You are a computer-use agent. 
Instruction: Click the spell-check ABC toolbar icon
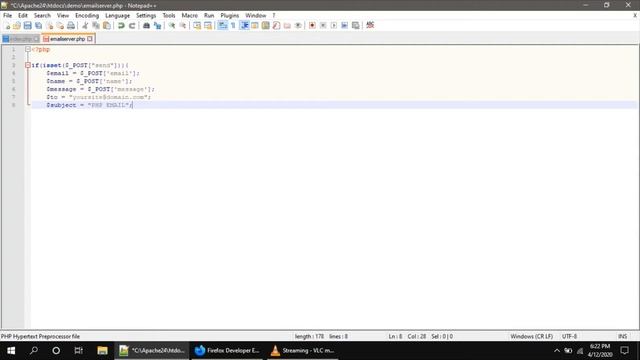(x=370, y=25)
